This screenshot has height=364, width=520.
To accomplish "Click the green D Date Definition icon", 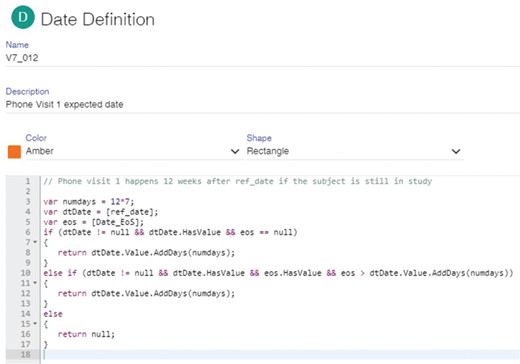I will [23, 18].
